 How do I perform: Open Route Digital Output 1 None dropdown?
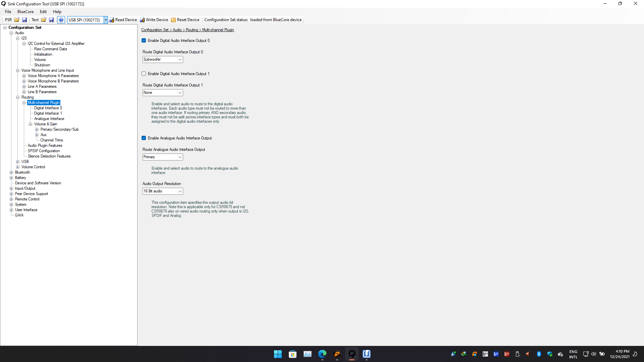click(x=163, y=93)
